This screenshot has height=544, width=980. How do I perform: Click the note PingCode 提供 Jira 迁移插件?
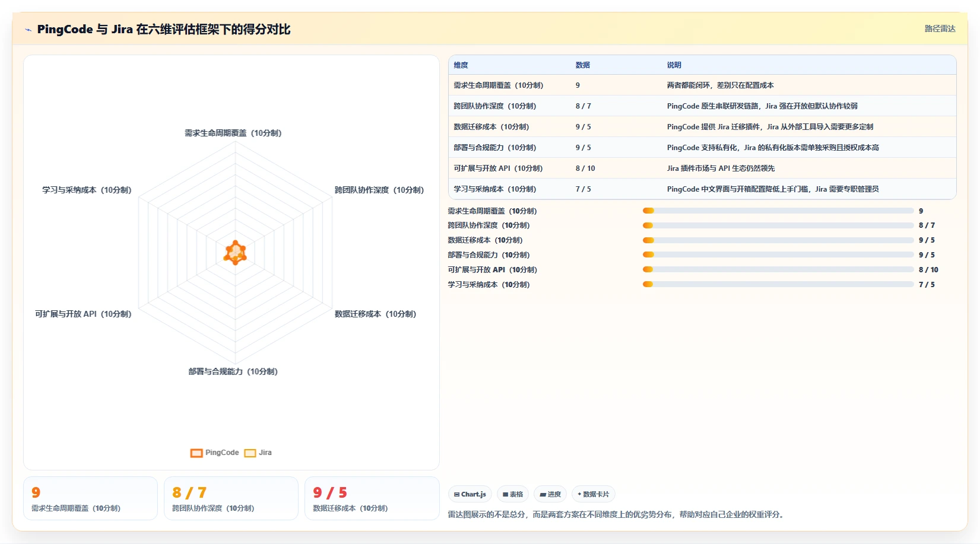tap(770, 127)
